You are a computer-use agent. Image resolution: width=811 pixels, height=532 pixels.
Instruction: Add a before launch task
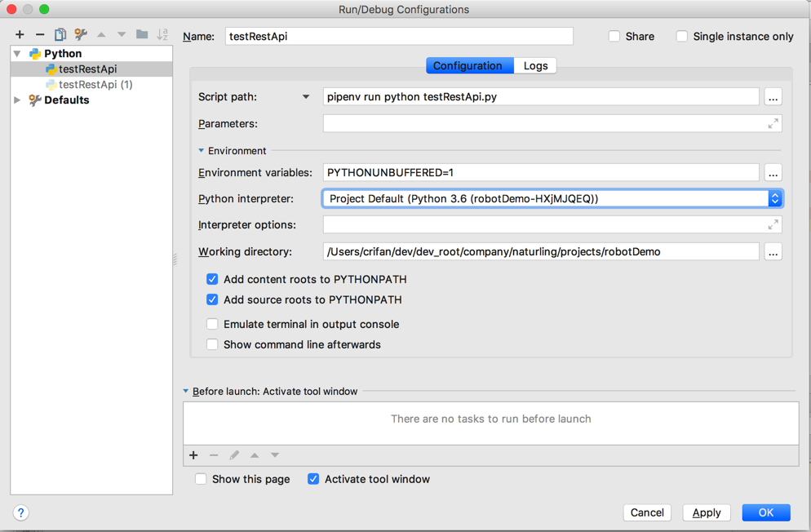193,455
